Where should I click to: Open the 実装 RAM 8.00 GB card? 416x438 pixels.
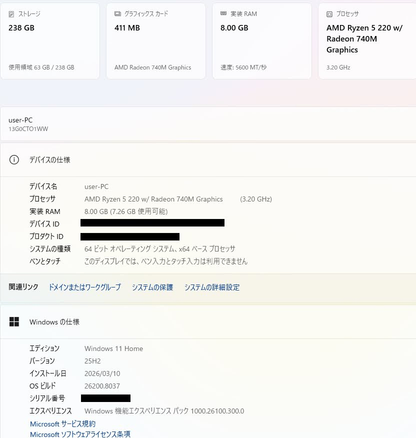pos(262,41)
